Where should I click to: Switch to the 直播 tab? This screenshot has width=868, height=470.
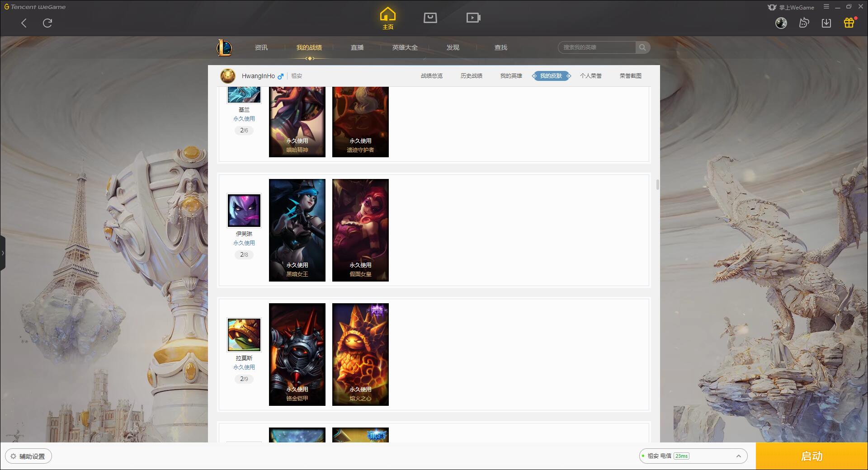point(357,47)
